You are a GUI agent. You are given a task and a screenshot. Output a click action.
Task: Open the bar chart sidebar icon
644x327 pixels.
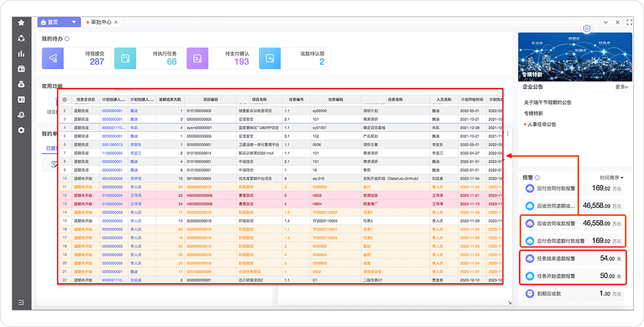(x=21, y=53)
